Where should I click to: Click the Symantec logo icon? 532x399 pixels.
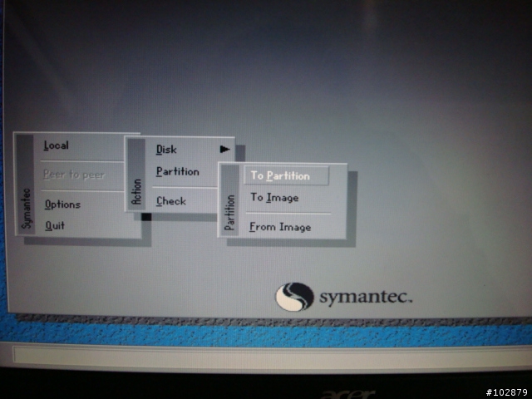click(294, 297)
